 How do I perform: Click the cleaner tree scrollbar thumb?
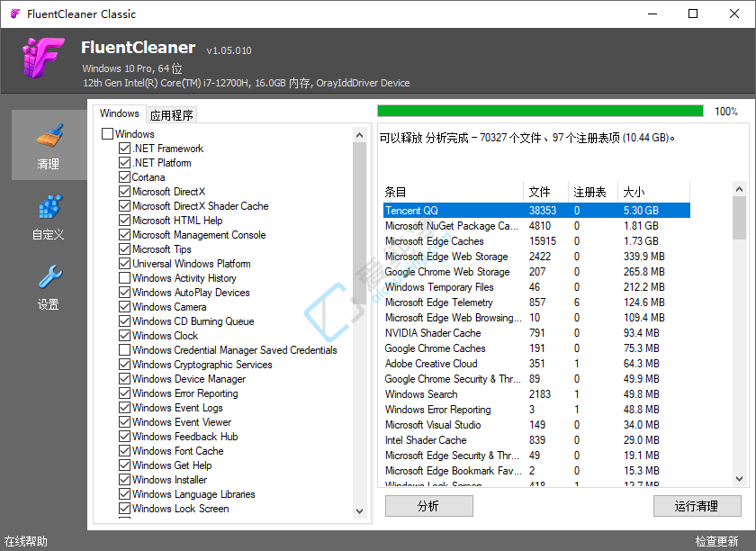(x=359, y=223)
